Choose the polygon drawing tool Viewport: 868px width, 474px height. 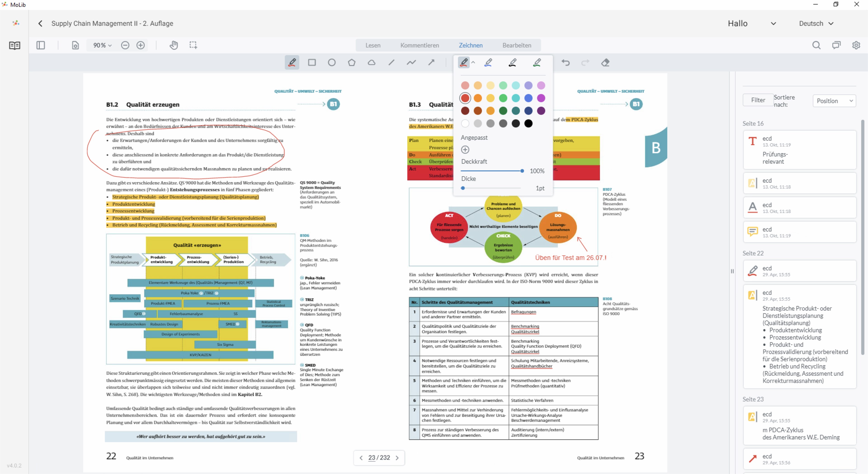(351, 63)
